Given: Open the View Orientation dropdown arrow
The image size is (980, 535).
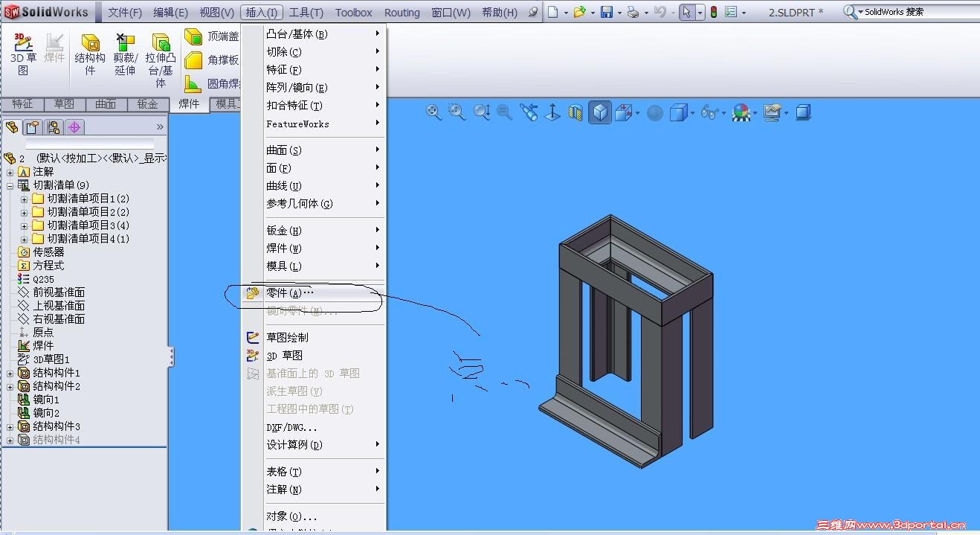Looking at the screenshot, I should 638,113.
